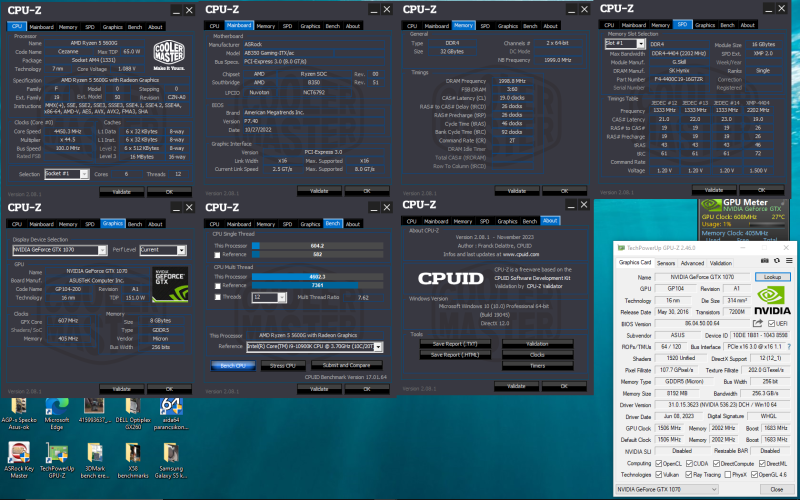Click www.cpuid.com link in About tab
The image size is (800, 500).
[x=520, y=254]
